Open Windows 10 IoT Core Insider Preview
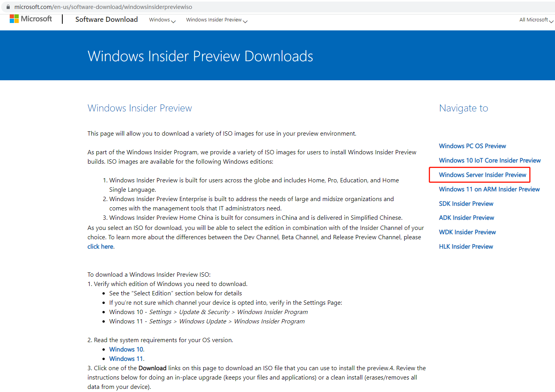The height and width of the screenshot is (392, 555). pyautogui.click(x=490, y=161)
